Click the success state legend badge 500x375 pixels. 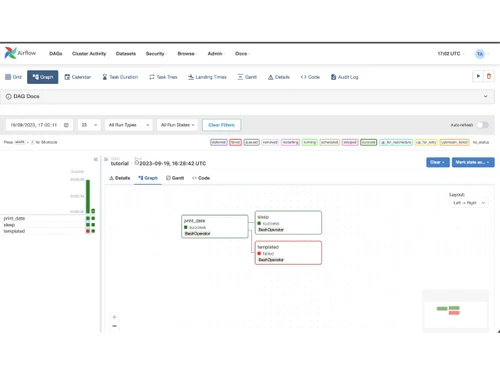[368, 142]
